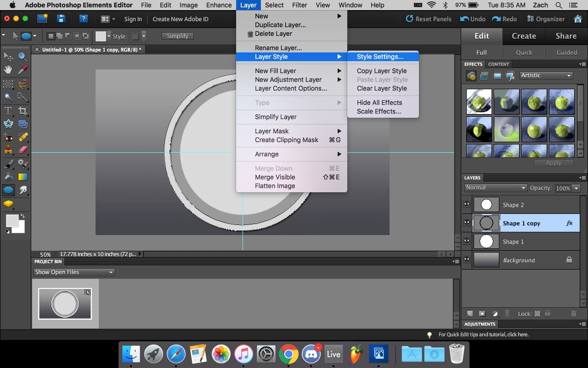Click the Simplify button
Viewport: 588px width, 368px height.
click(178, 36)
